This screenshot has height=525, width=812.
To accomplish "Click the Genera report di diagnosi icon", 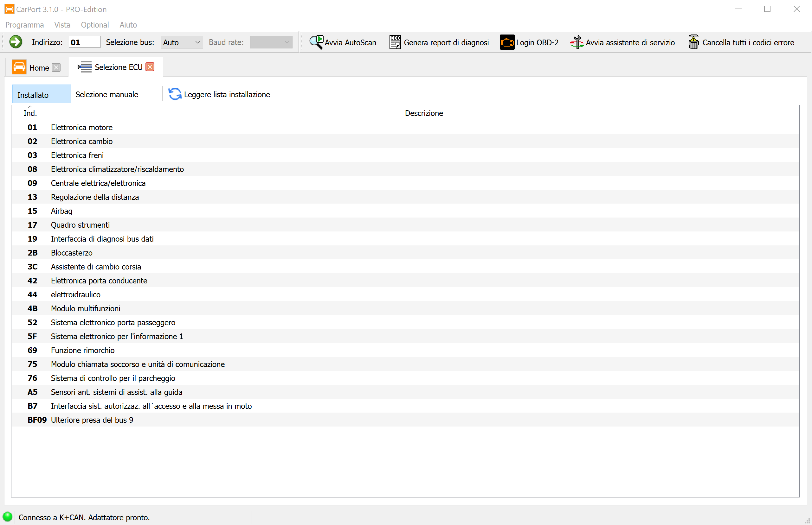I will point(395,42).
